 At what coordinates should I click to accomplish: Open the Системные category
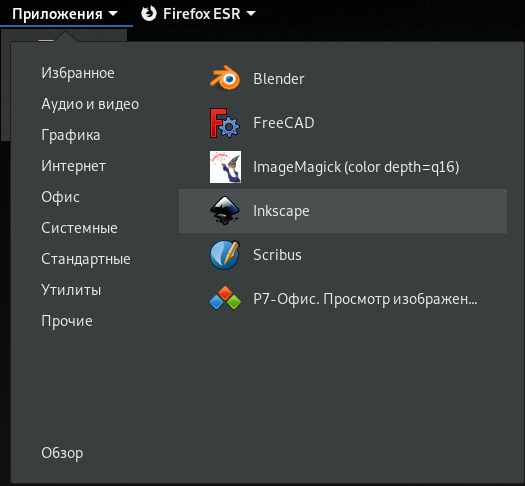(79, 228)
